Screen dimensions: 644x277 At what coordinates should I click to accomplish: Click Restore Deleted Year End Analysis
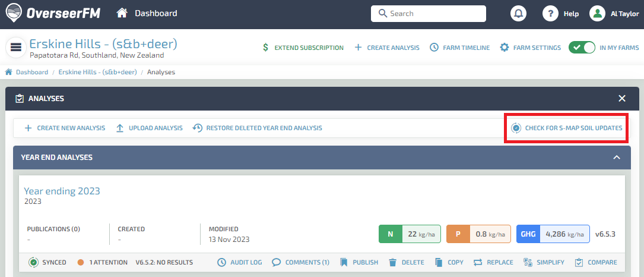[x=257, y=128]
